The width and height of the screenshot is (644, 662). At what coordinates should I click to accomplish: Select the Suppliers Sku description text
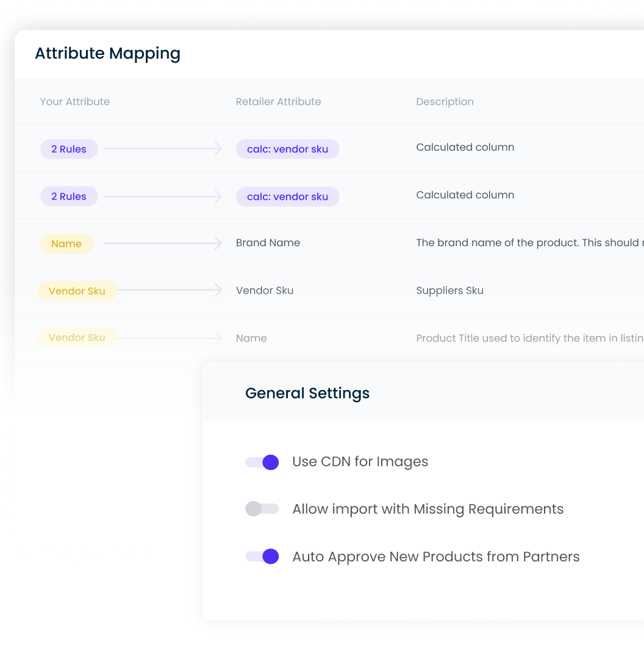click(449, 291)
